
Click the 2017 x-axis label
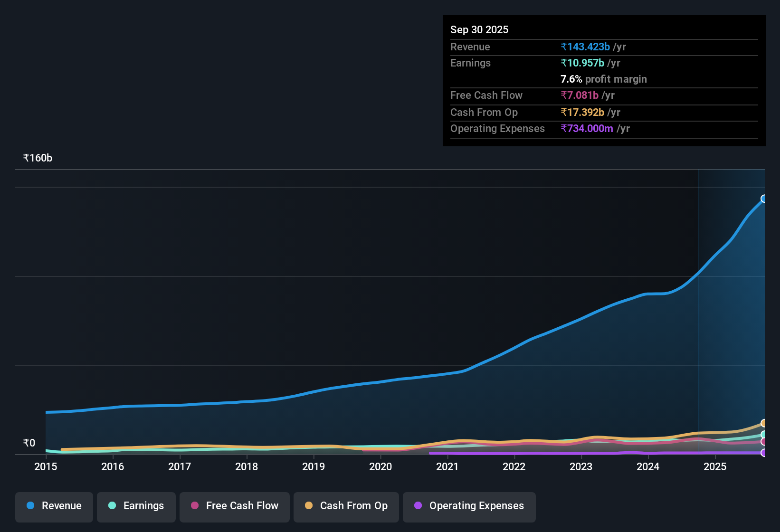[180, 467]
